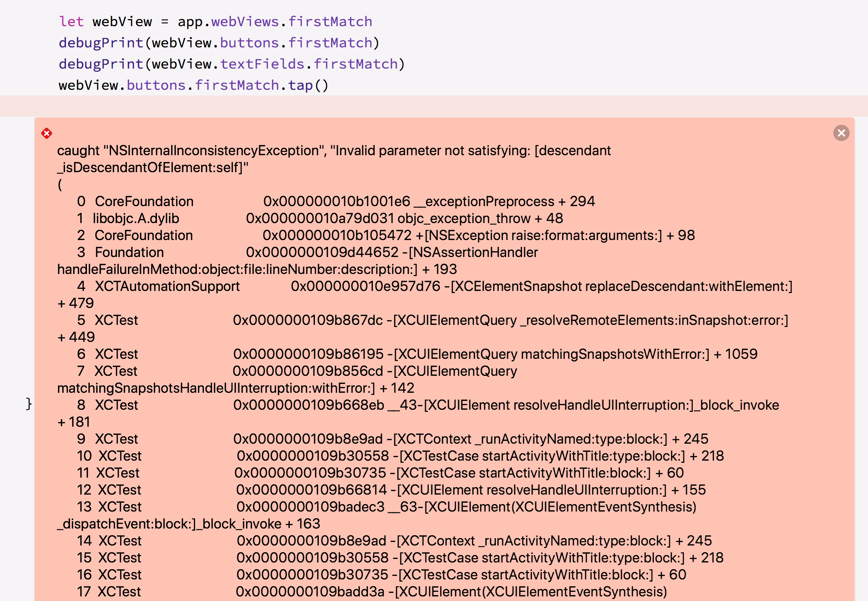Click the libobjc.A.dylib frame entry
The width and height of the screenshot is (868, 601).
(x=136, y=218)
